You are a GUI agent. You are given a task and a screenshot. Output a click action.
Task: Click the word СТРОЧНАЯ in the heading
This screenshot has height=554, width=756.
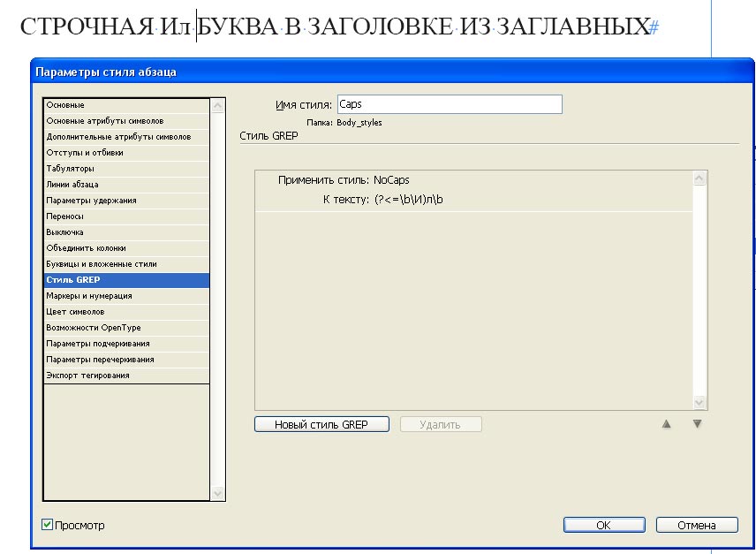(87, 27)
